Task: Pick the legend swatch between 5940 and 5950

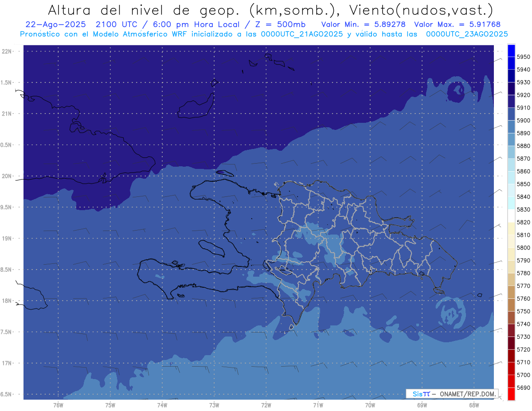Action: [x=511, y=63]
